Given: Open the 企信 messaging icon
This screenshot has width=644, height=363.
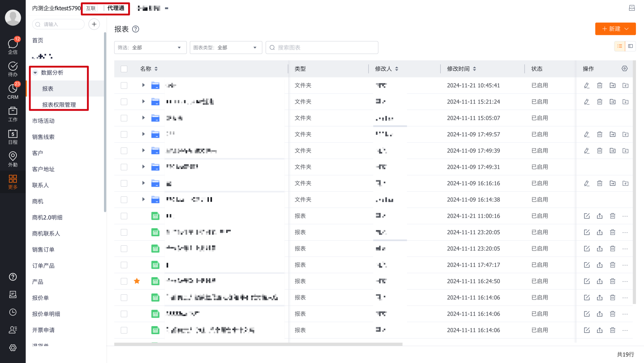Looking at the screenshot, I should [x=13, y=46].
